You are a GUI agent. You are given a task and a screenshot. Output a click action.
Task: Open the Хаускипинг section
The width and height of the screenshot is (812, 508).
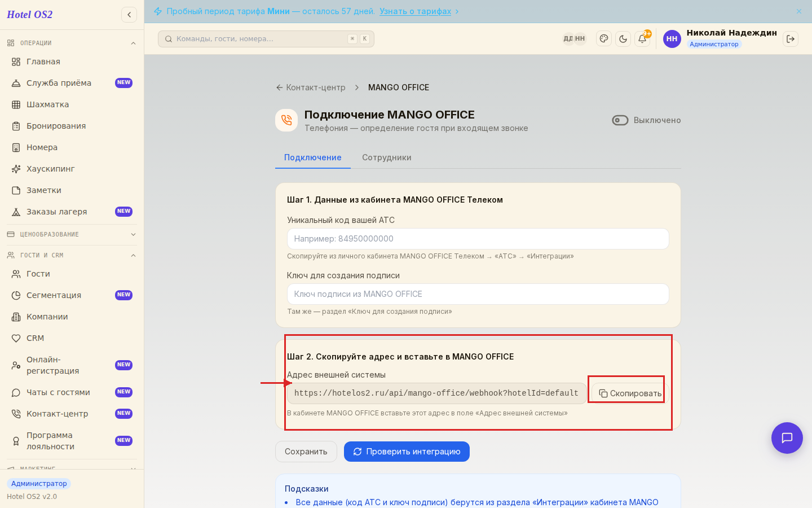click(72, 169)
